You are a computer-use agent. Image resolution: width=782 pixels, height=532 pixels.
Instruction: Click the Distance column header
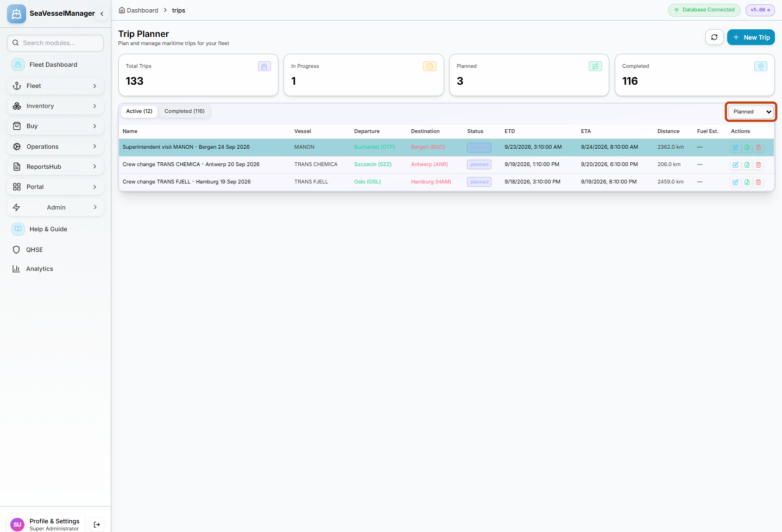click(669, 131)
